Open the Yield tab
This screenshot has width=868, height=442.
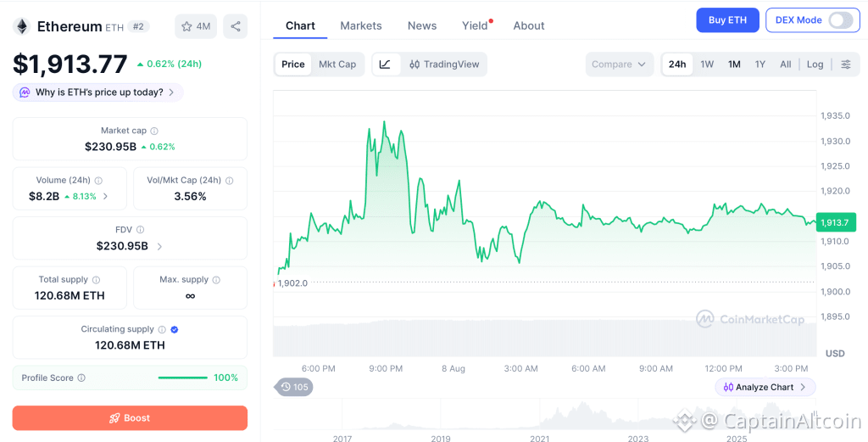(x=475, y=25)
